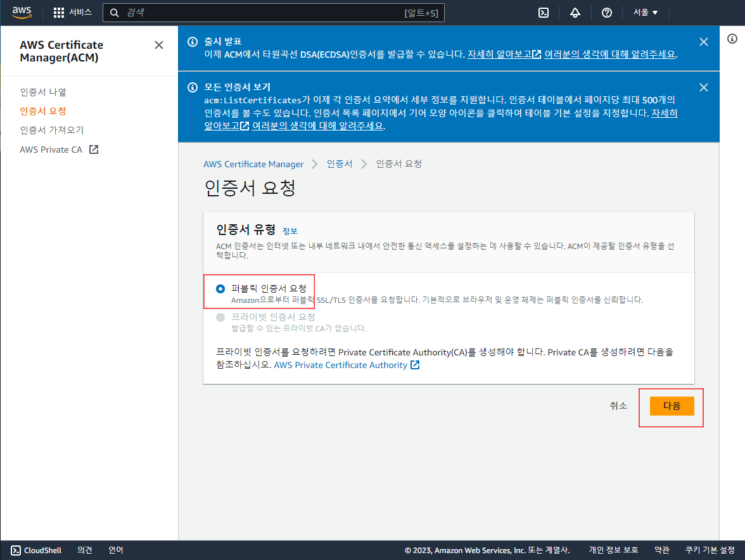Open 자세히 알아보기 link in 출시 발표 banner
The width and height of the screenshot is (745, 560).
(x=504, y=54)
